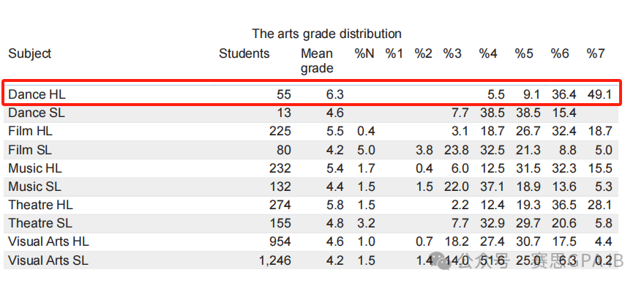Click Visual Arts SL student count 1,246
Screen dimensions: 644x286
coord(274,260)
